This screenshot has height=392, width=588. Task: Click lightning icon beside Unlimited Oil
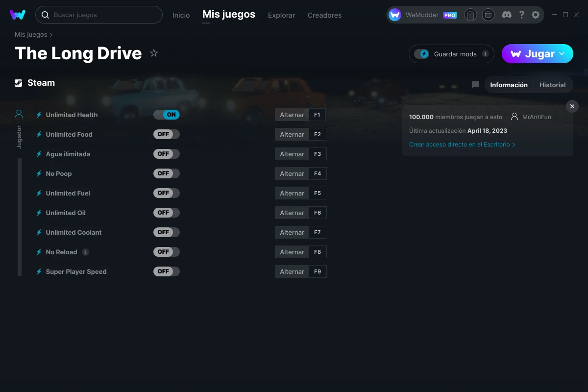[39, 213]
